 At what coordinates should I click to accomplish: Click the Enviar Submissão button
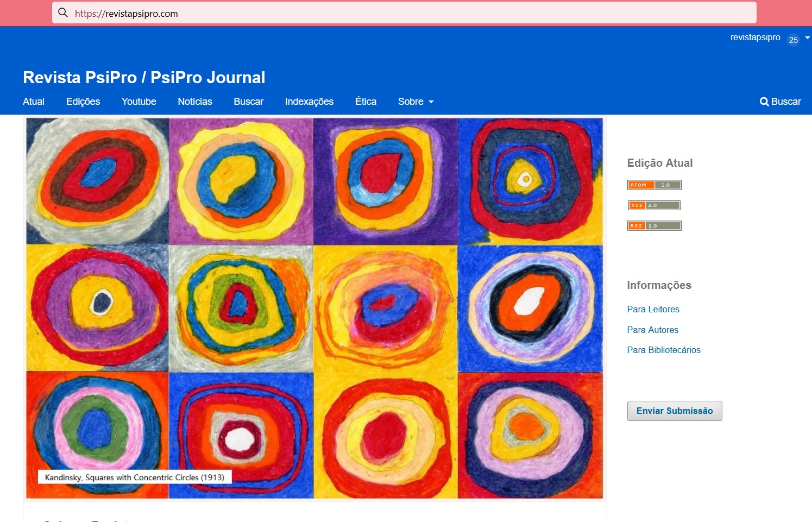coord(675,411)
